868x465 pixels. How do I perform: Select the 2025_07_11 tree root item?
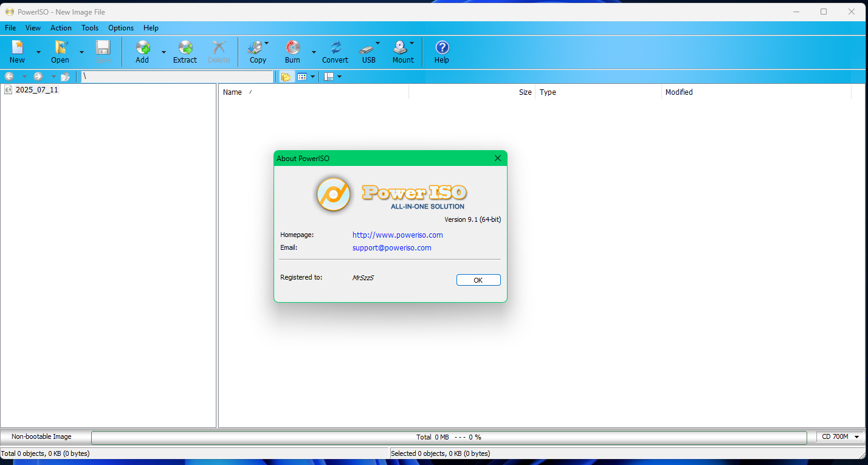pyautogui.click(x=37, y=90)
